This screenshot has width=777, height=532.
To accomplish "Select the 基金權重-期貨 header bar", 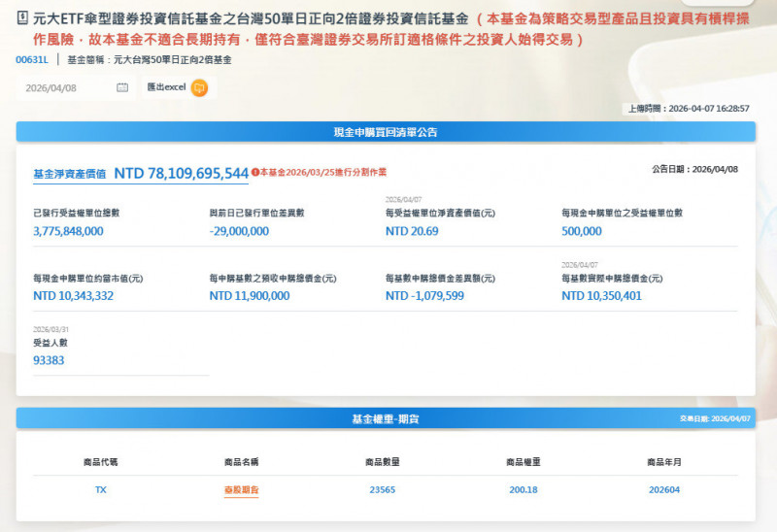I will (x=386, y=418).
